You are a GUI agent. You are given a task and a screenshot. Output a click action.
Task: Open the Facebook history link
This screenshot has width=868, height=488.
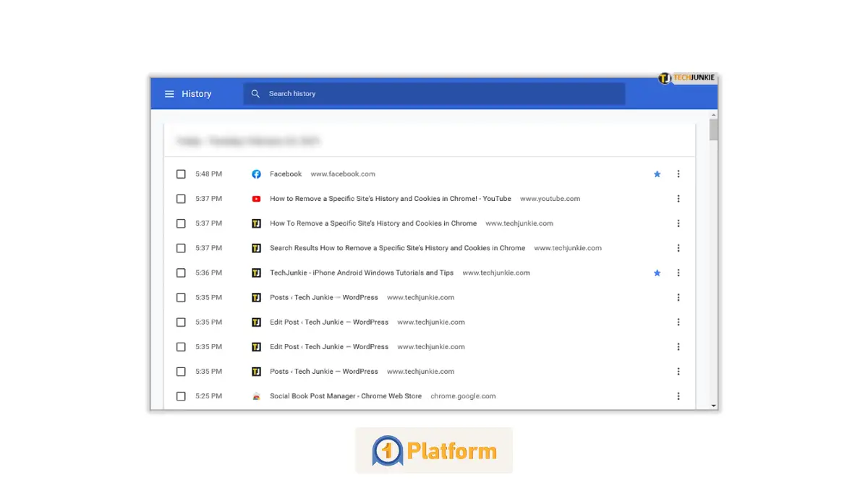(286, 174)
